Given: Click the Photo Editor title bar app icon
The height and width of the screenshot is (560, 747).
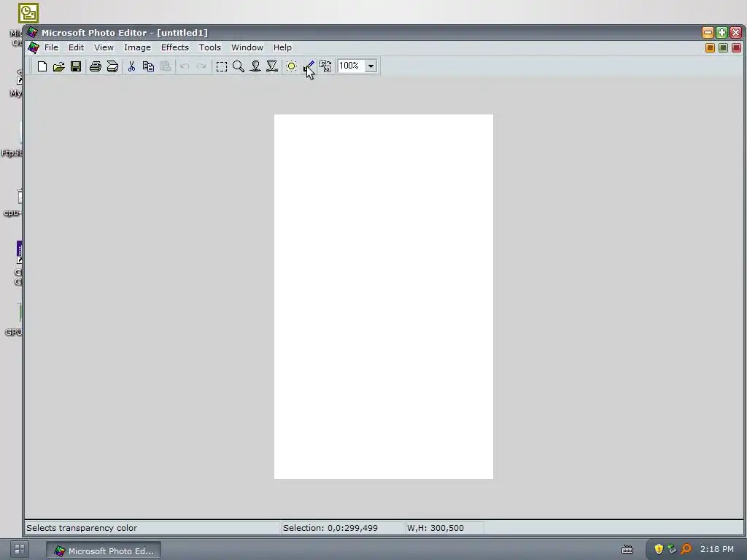Looking at the screenshot, I should pyautogui.click(x=32, y=32).
